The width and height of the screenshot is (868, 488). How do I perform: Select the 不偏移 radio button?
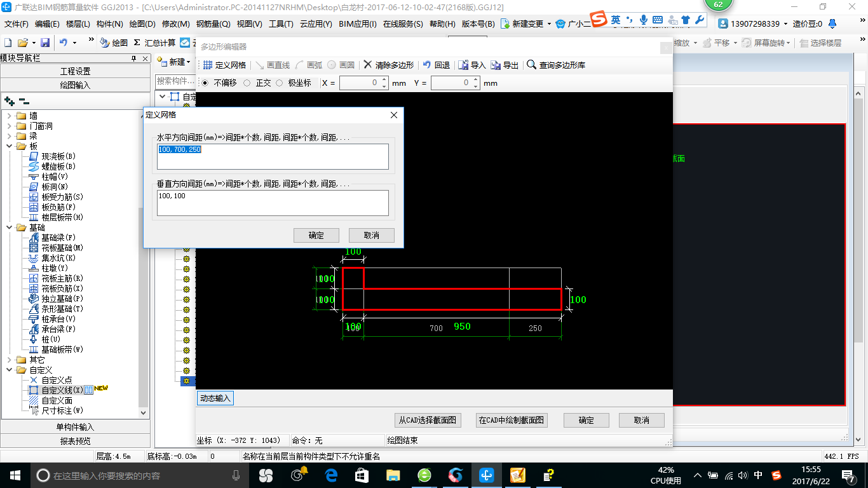click(205, 83)
